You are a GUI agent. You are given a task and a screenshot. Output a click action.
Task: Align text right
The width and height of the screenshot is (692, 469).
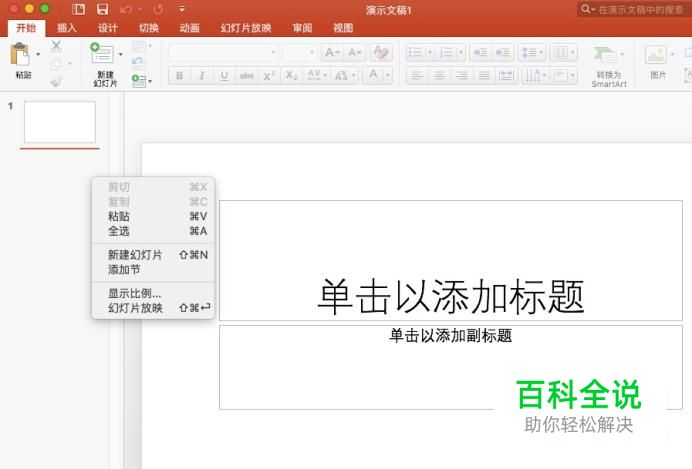coord(462,76)
